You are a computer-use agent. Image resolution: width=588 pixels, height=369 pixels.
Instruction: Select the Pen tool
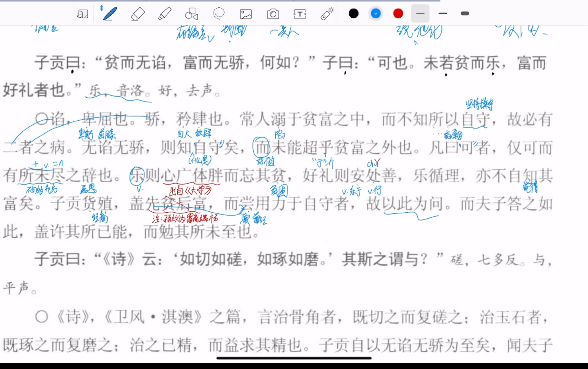(110, 14)
